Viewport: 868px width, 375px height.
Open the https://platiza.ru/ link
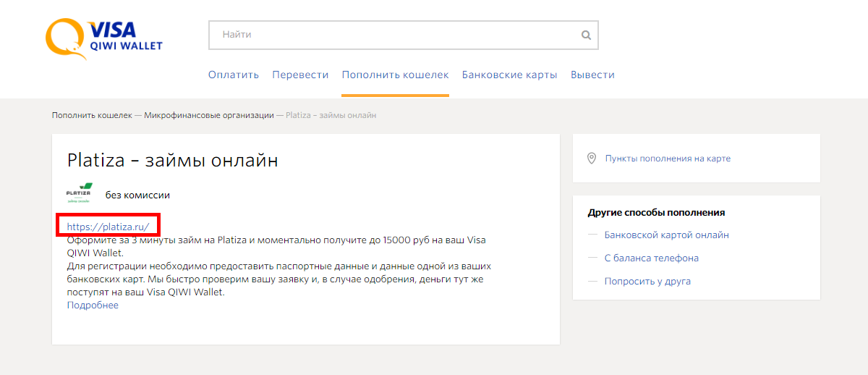coord(108,227)
